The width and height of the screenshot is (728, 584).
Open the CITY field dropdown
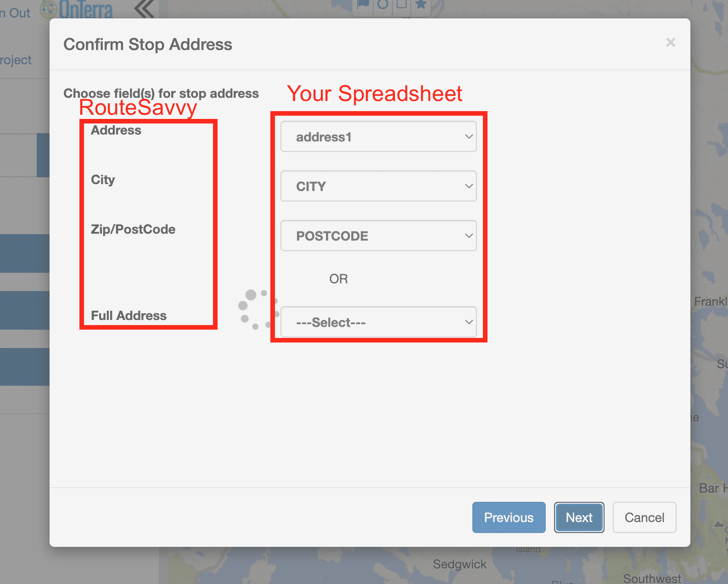[x=379, y=186]
